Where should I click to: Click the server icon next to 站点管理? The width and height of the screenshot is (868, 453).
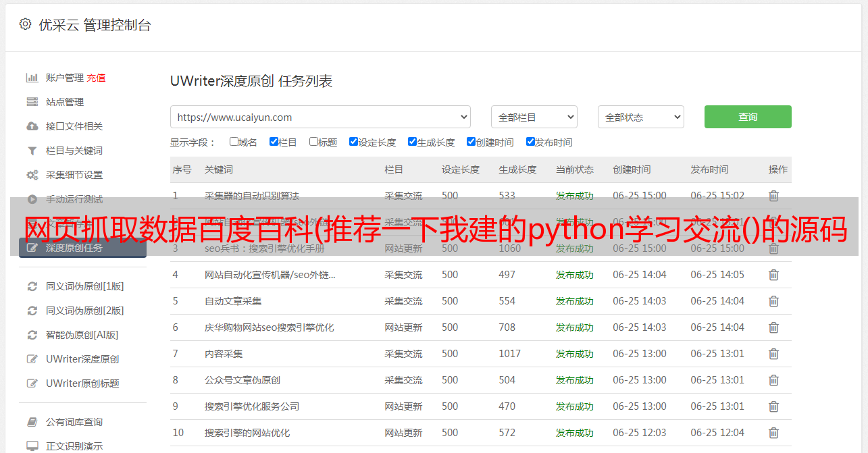click(32, 102)
